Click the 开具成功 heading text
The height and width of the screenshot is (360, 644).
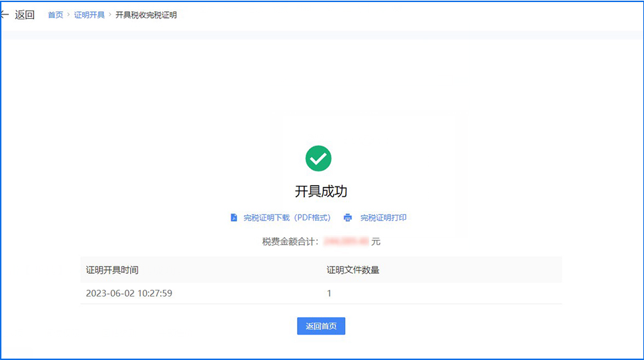click(321, 192)
